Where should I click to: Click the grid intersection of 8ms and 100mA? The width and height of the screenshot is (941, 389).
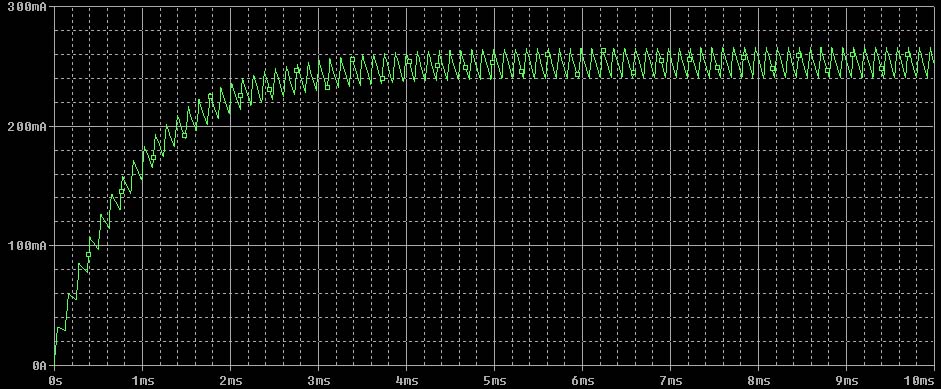[x=758, y=246]
